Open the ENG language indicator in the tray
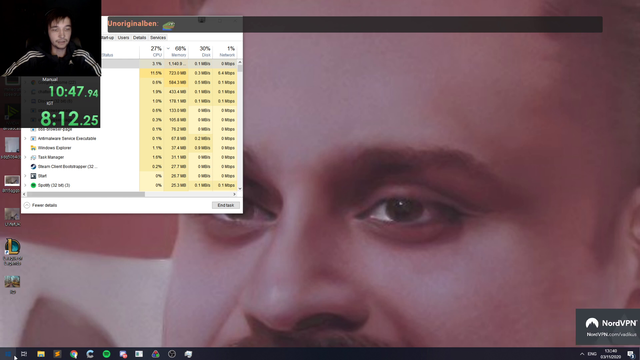This screenshot has width=640, height=360. tap(592, 354)
